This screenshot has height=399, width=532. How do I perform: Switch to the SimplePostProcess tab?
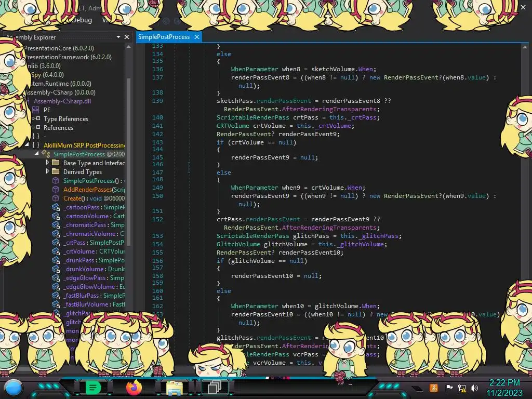pos(164,37)
